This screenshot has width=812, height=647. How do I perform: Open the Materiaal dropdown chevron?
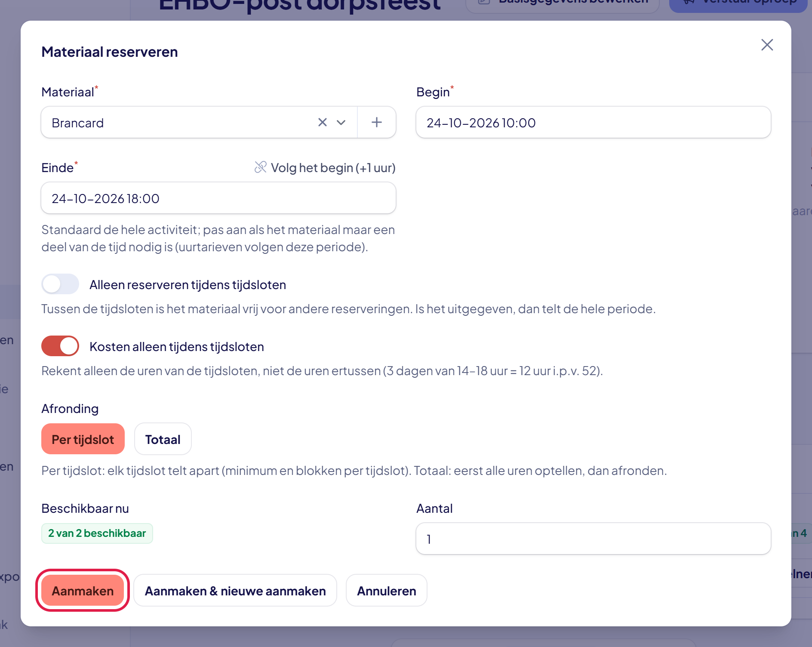pyautogui.click(x=341, y=123)
